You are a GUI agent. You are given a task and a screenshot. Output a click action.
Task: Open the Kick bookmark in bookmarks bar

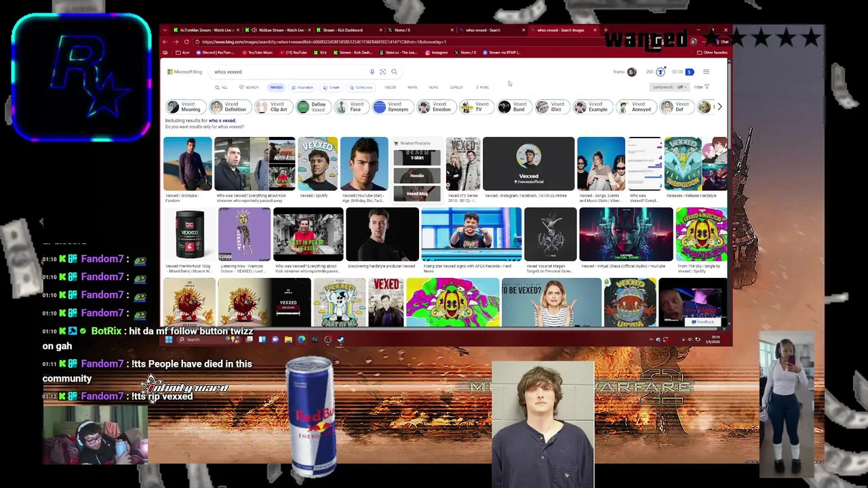point(320,53)
